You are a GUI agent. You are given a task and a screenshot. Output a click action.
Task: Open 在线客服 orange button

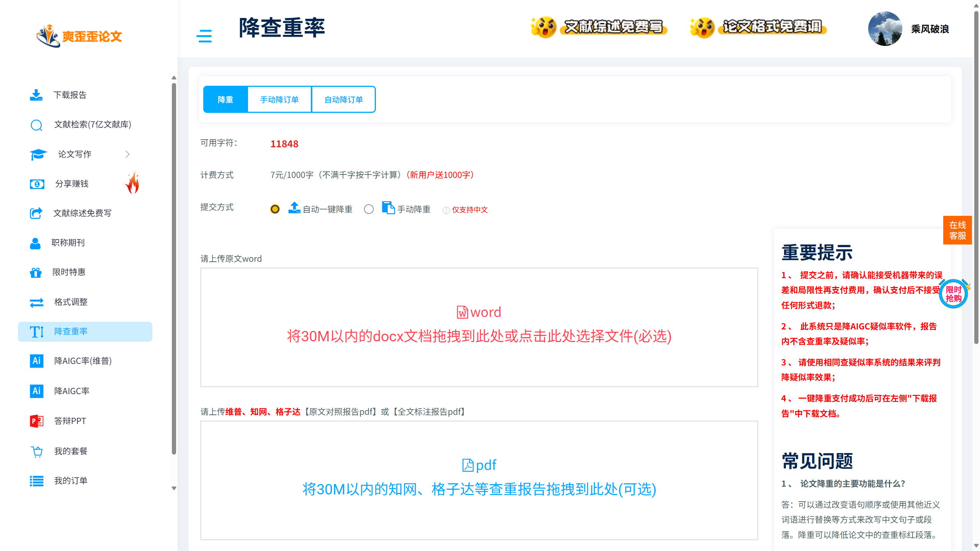coord(957,230)
